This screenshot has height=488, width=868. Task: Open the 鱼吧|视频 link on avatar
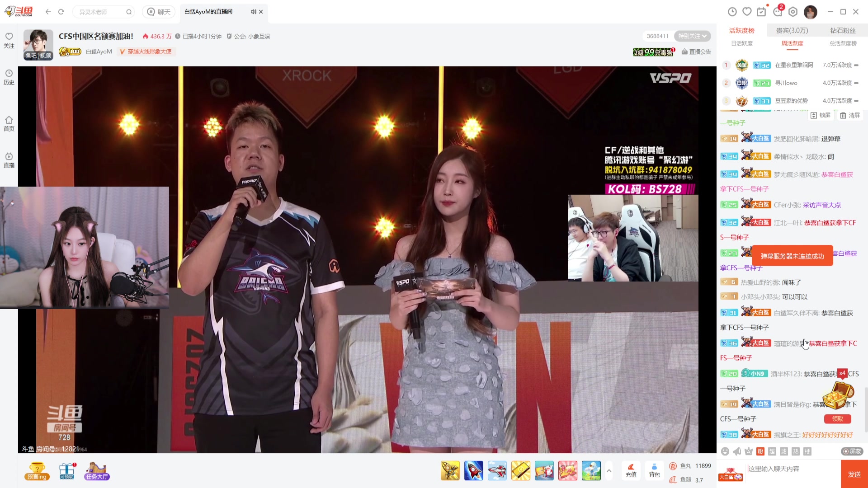coord(38,56)
